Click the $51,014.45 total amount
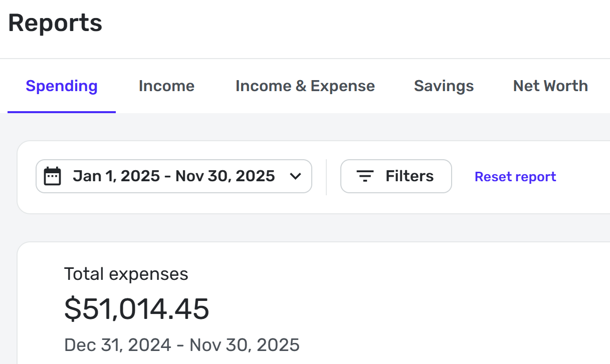610x364 pixels. (x=137, y=308)
